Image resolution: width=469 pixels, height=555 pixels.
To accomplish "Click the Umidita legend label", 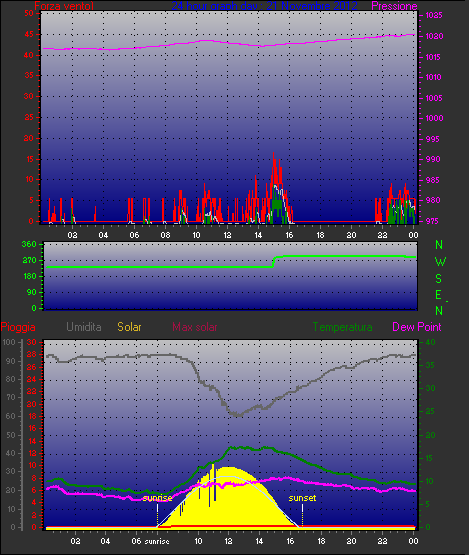I will [84, 327].
